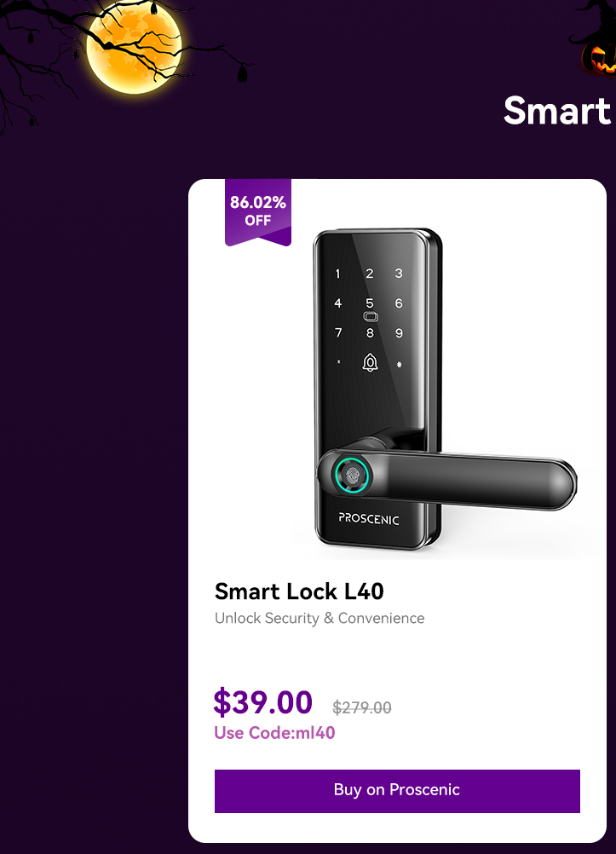616x854 pixels.
Task: Select the Use Code:ml40 coupon text
Action: point(274,732)
